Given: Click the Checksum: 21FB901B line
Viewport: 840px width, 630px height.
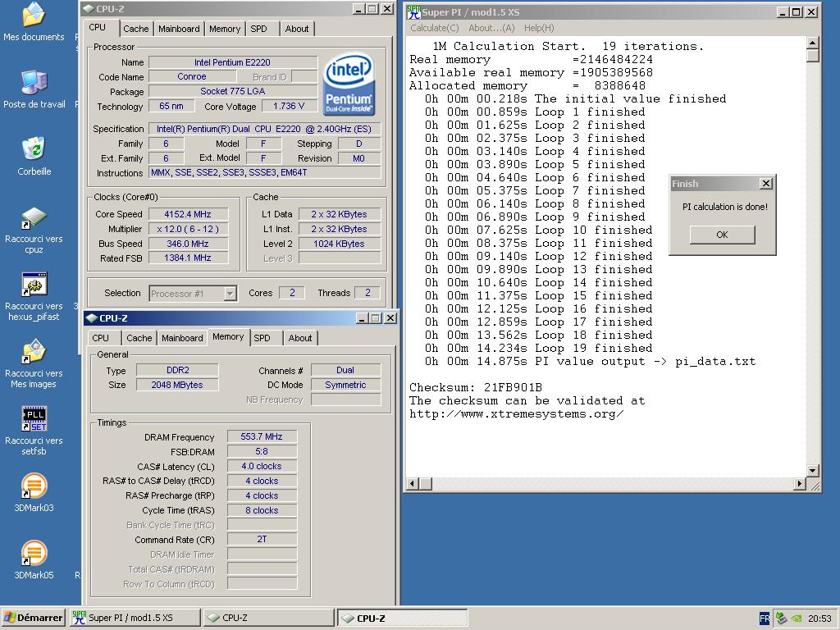Looking at the screenshot, I should [x=476, y=387].
